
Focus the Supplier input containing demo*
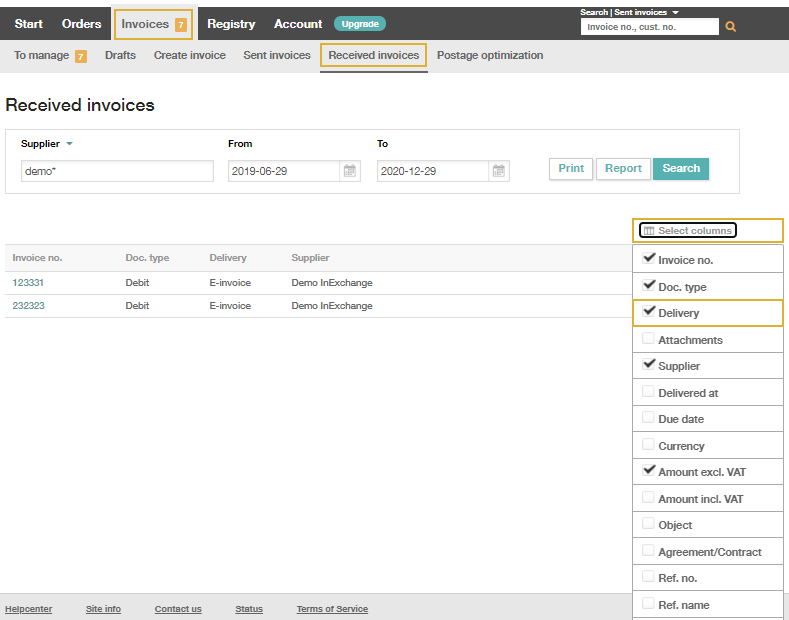pyautogui.click(x=117, y=171)
